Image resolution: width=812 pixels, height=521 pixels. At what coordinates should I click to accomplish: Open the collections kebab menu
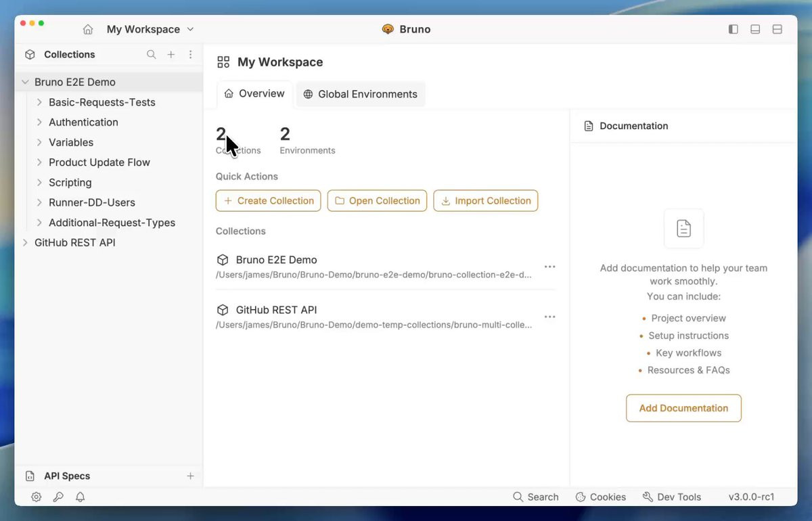tap(190, 55)
